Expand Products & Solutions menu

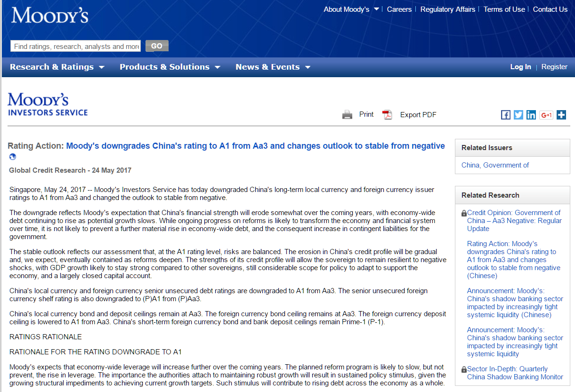pos(170,67)
